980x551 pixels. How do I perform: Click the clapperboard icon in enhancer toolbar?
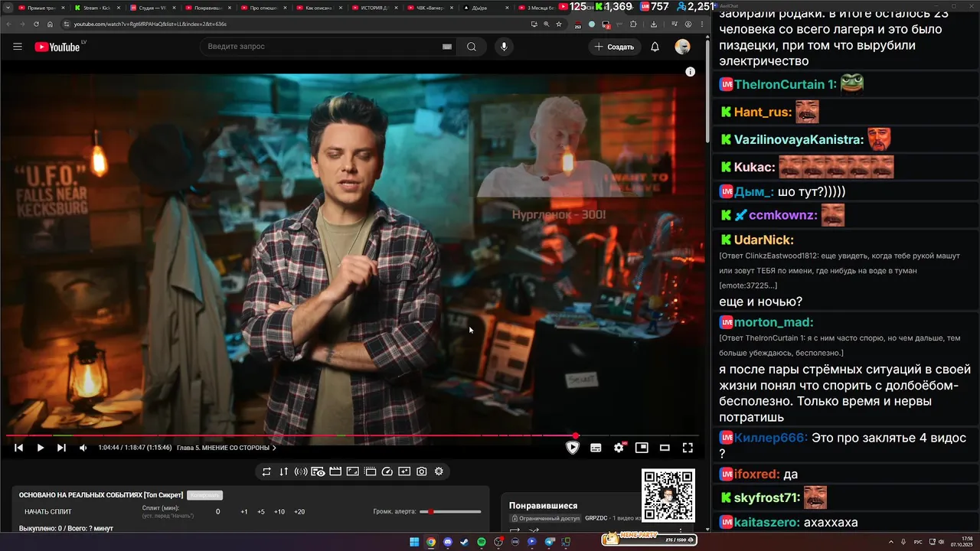point(335,471)
